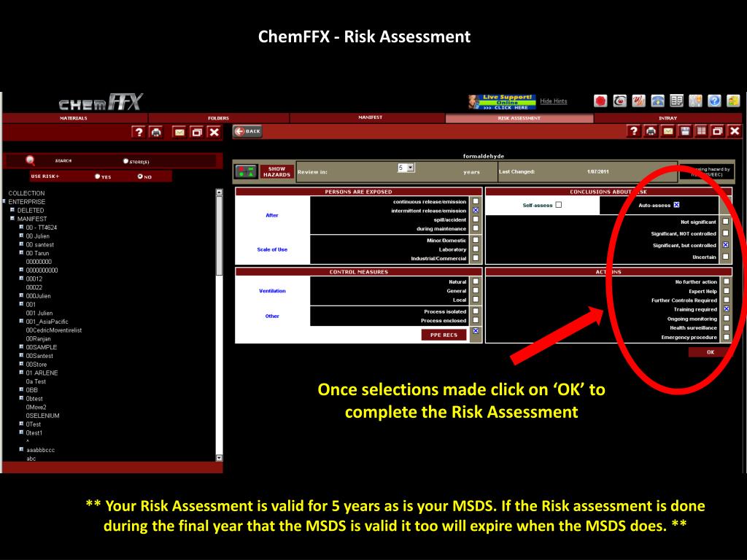Switch to the Manifest tab

point(370,117)
